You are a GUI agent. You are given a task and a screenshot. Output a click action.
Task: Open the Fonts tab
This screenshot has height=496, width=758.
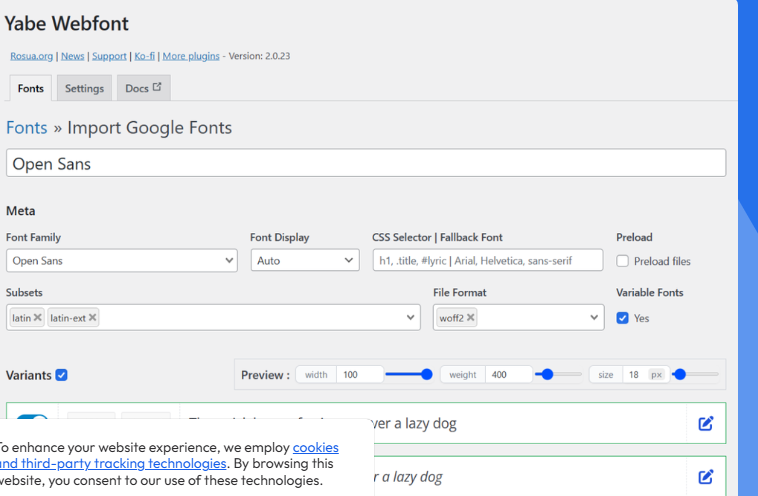[30, 88]
